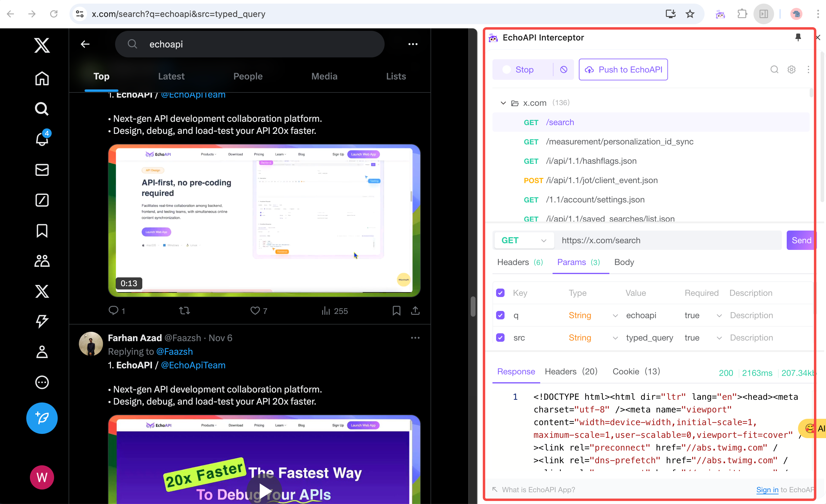The width and height of the screenshot is (826, 504).
Task: Uncheck the q parameter checkbox
Action: [500, 315]
